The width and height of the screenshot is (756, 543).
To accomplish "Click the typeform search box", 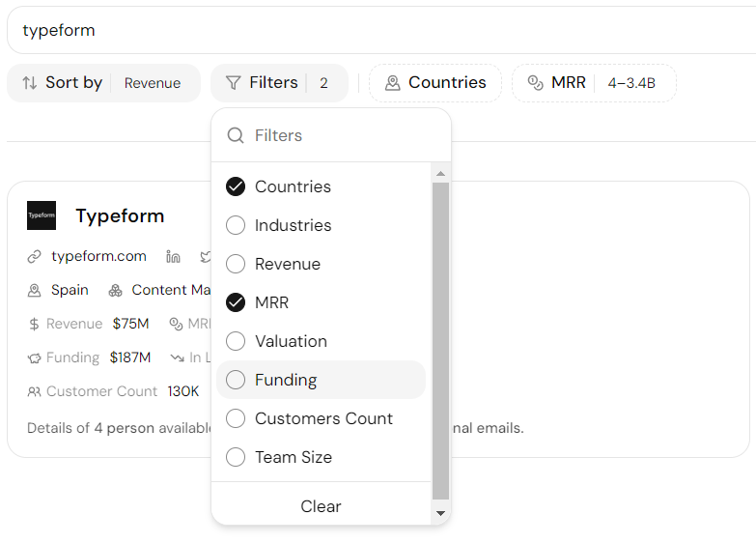I will pos(380,30).
